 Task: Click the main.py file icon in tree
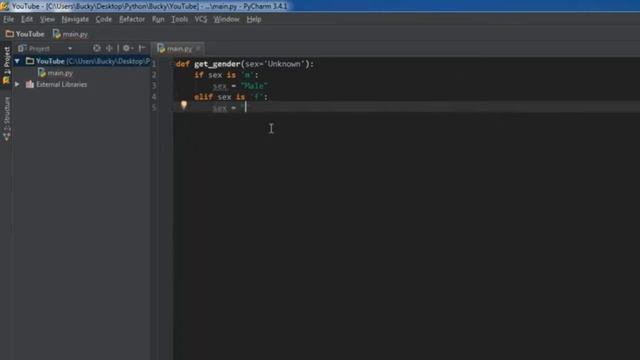point(42,73)
